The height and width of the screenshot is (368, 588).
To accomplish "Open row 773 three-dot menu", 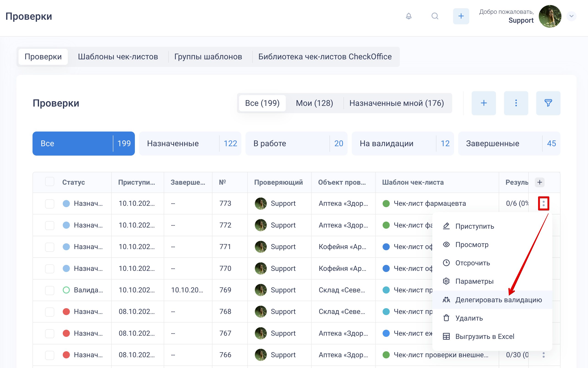I will pyautogui.click(x=544, y=203).
